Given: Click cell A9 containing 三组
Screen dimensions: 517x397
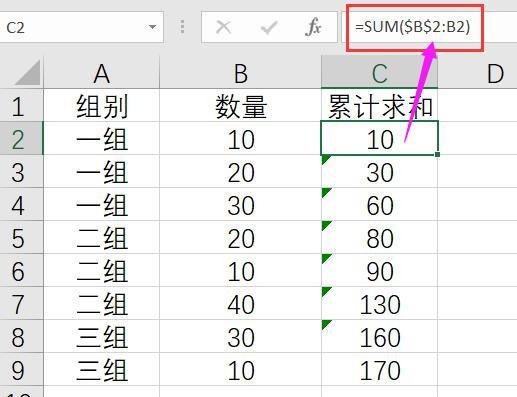Looking at the screenshot, I should [102, 369].
